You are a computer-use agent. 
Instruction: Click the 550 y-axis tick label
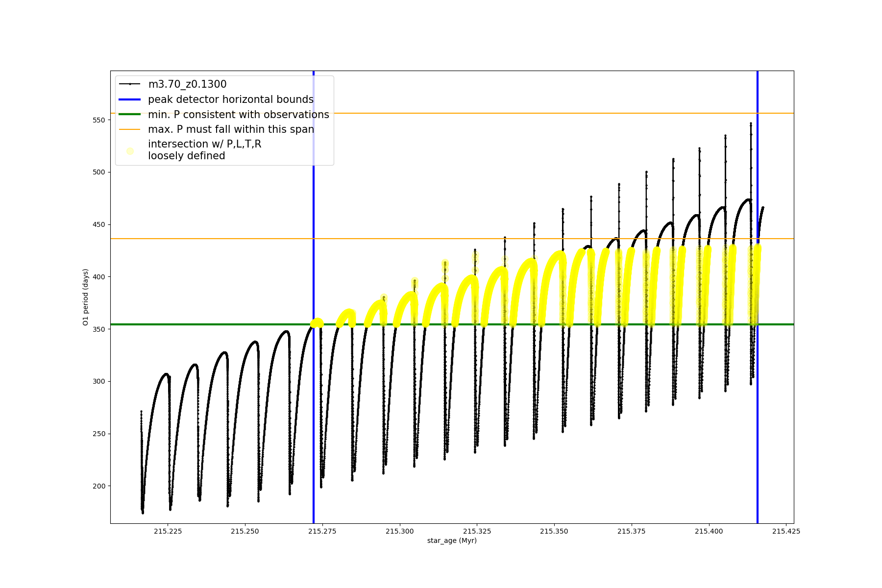99,120
